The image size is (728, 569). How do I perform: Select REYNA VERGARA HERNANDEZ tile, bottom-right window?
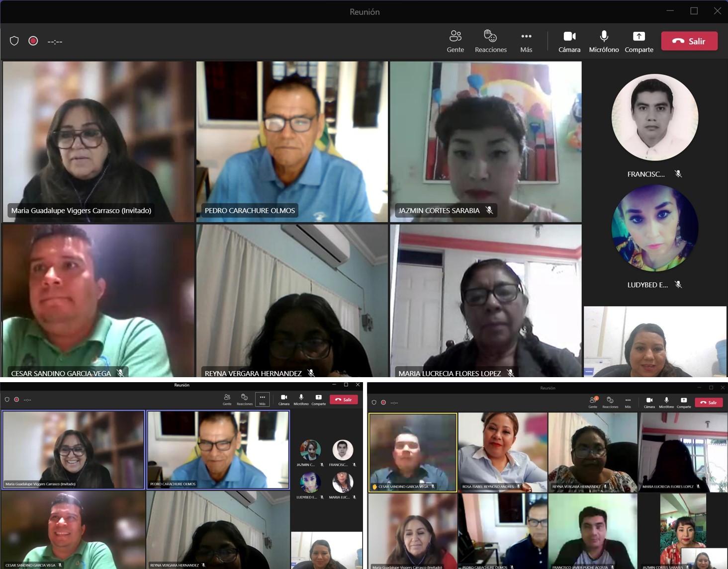pos(593,452)
